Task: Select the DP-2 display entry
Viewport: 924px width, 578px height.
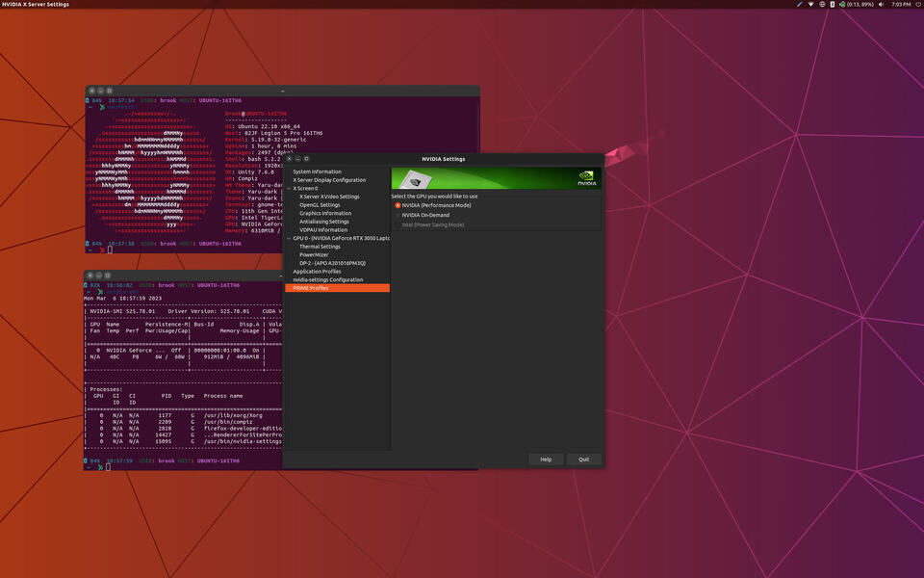Action: [332, 263]
